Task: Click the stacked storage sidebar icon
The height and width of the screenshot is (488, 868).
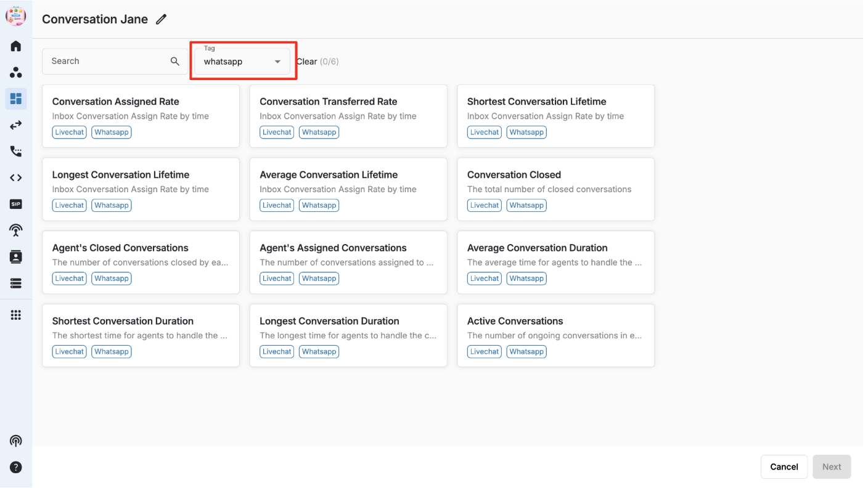Action: click(16, 283)
